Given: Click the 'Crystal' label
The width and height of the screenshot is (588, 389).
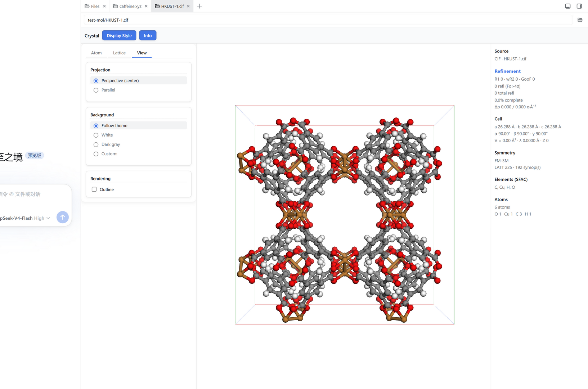Looking at the screenshot, I should coord(92,36).
